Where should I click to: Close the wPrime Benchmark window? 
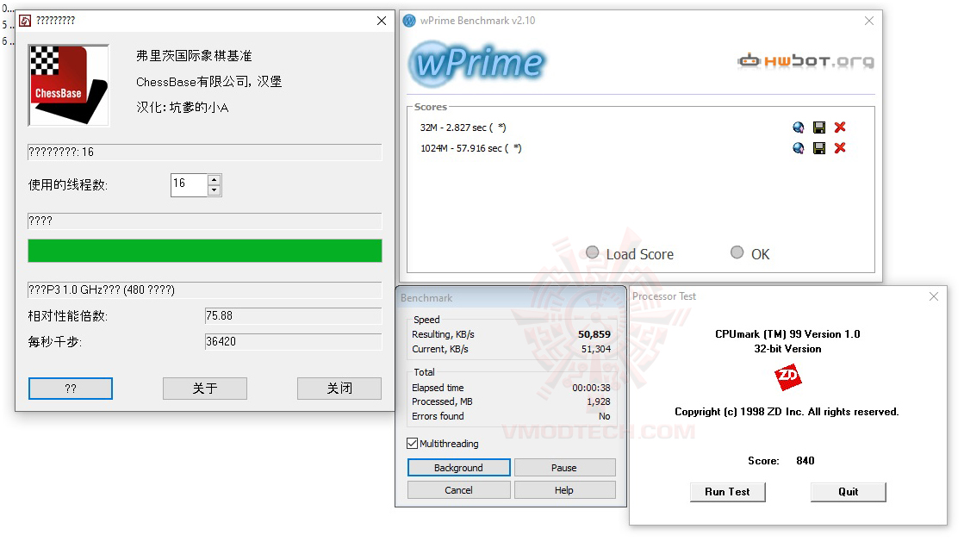(x=869, y=21)
